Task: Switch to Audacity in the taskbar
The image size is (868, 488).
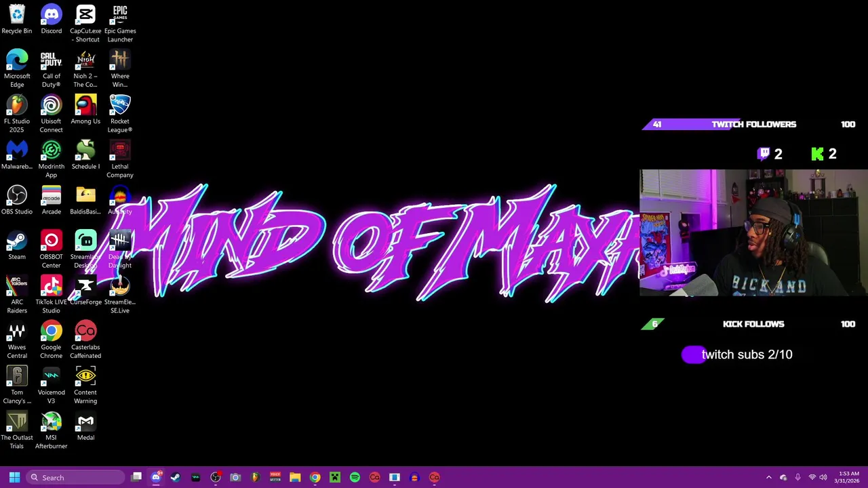Action: [414, 477]
